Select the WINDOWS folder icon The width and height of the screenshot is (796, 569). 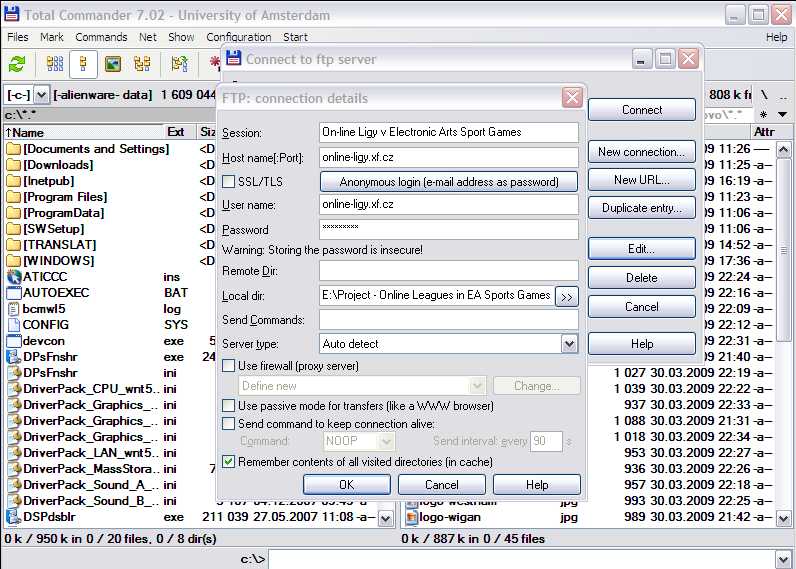pos(13,261)
